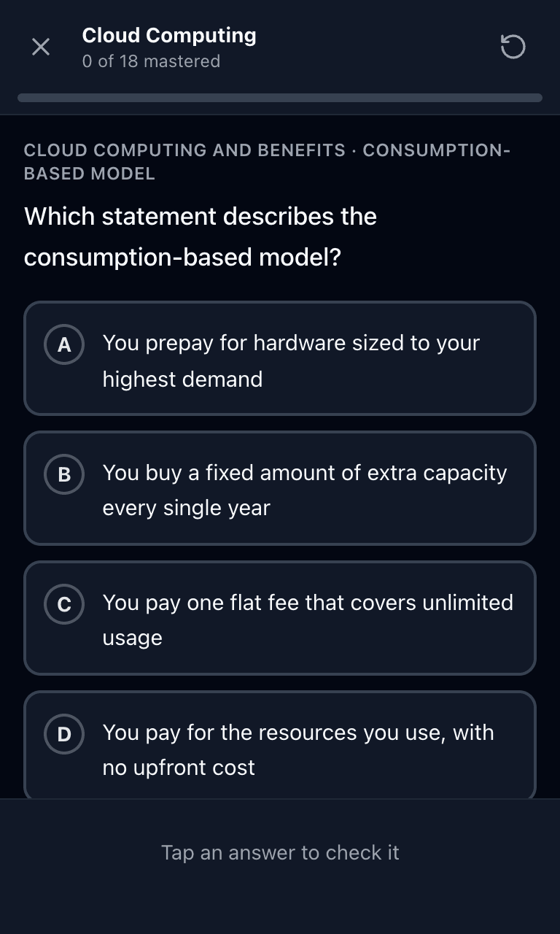Screen dimensions: 560x934
Task: Select the letter C circle badge
Action: tap(64, 605)
